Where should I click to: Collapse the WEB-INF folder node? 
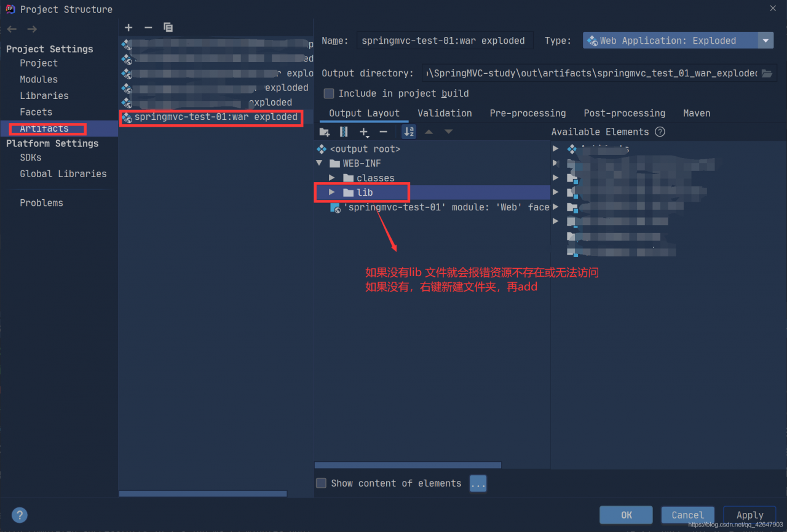pyautogui.click(x=319, y=164)
